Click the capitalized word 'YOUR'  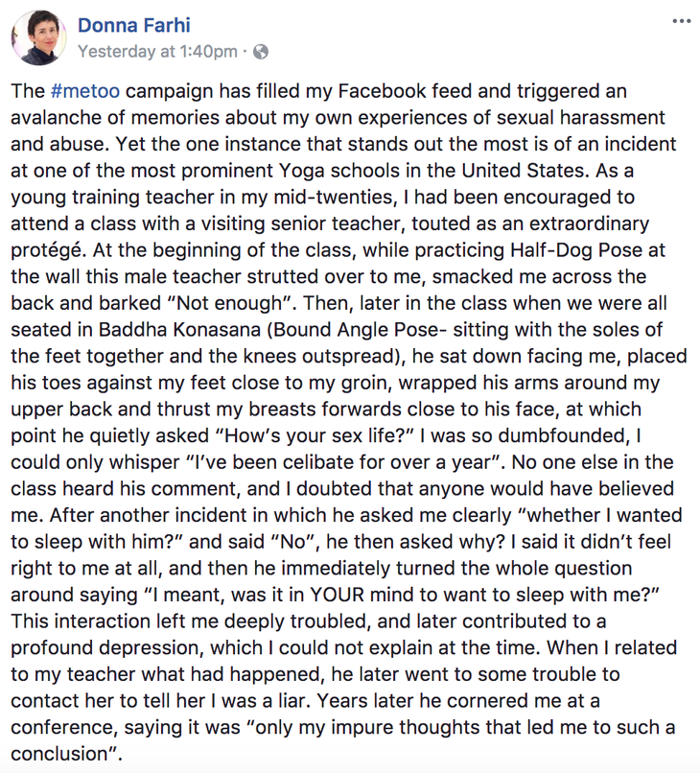coord(337,595)
